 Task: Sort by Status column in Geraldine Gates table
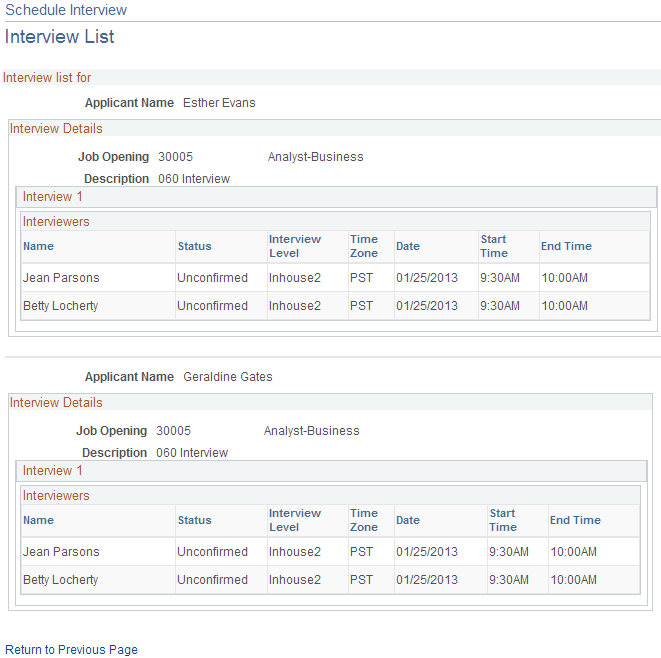click(x=194, y=520)
